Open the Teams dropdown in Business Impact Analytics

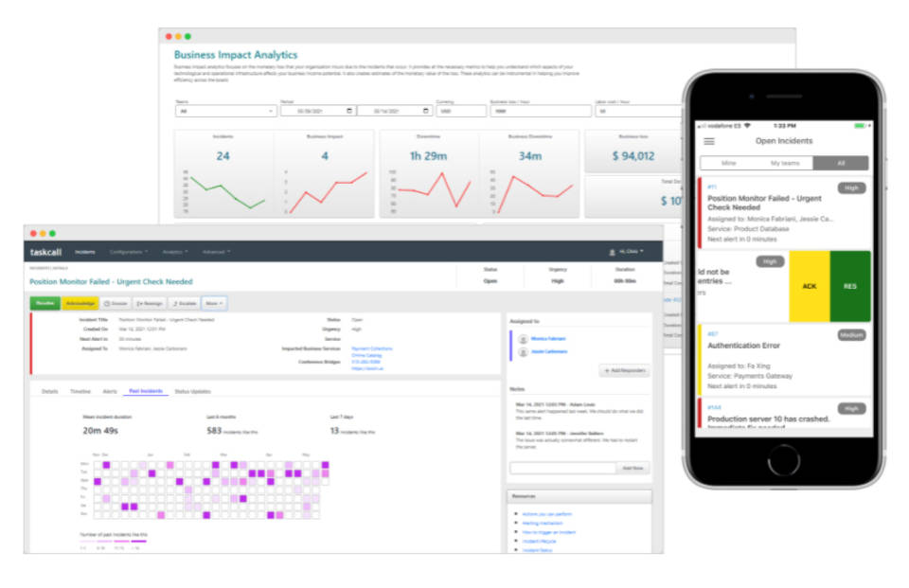click(225, 111)
